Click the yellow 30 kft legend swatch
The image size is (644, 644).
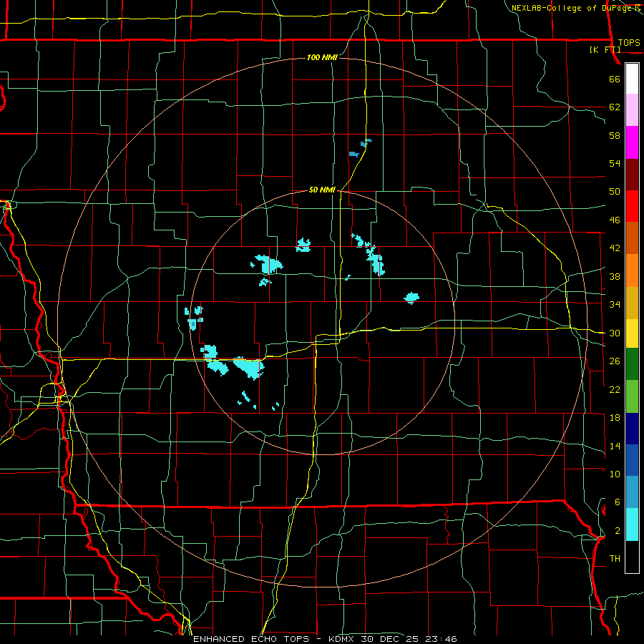(x=632, y=333)
